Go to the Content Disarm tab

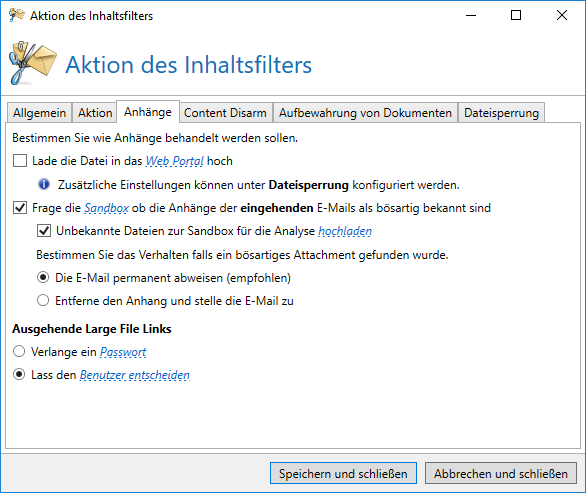pos(225,113)
